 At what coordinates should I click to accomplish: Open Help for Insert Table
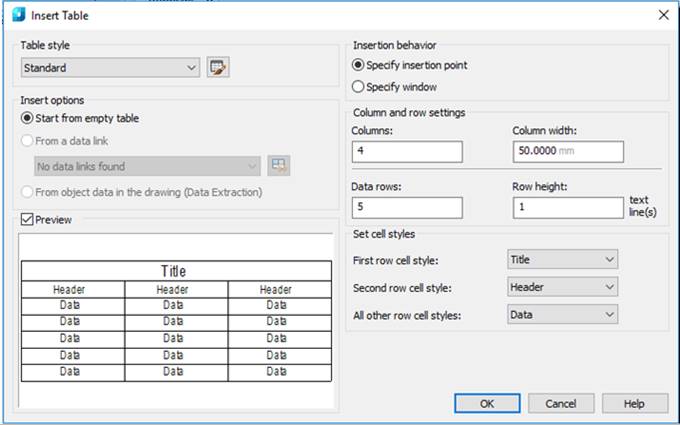point(633,403)
